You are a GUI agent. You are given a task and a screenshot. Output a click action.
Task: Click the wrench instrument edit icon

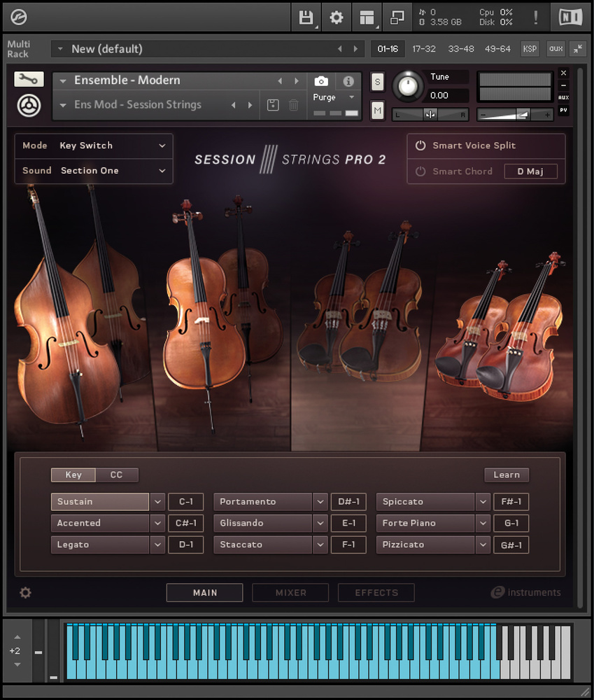tap(28, 79)
